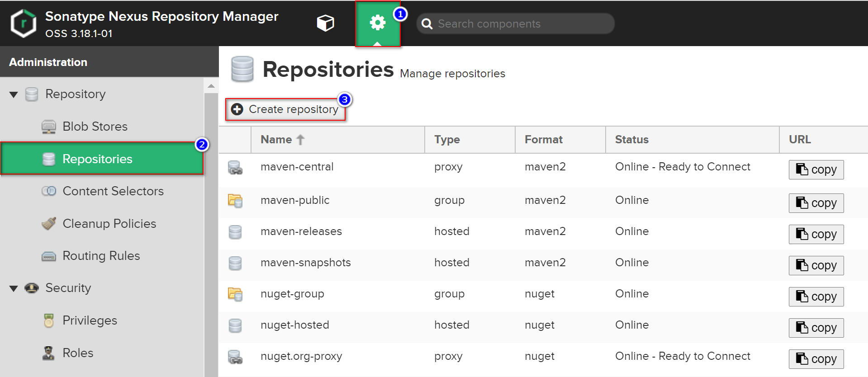Click the nuget.org-proxy proxy icon
868x377 pixels.
click(x=235, y=357)
